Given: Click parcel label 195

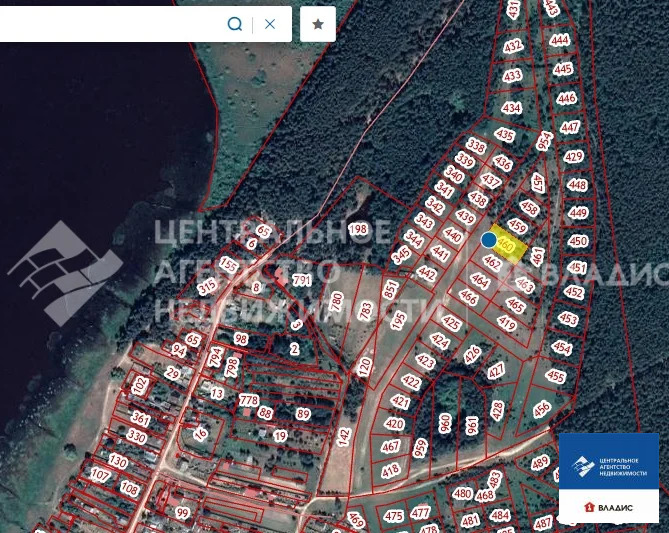Looking at the screenshot, I should click(399, 320).
